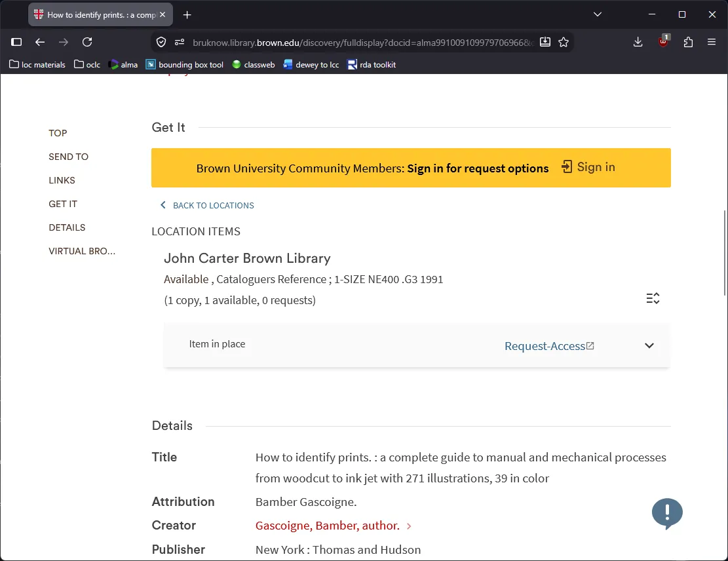This screenshot has height=561, width=728.
Task: Jump to SEND TO section
Action: 68,157
